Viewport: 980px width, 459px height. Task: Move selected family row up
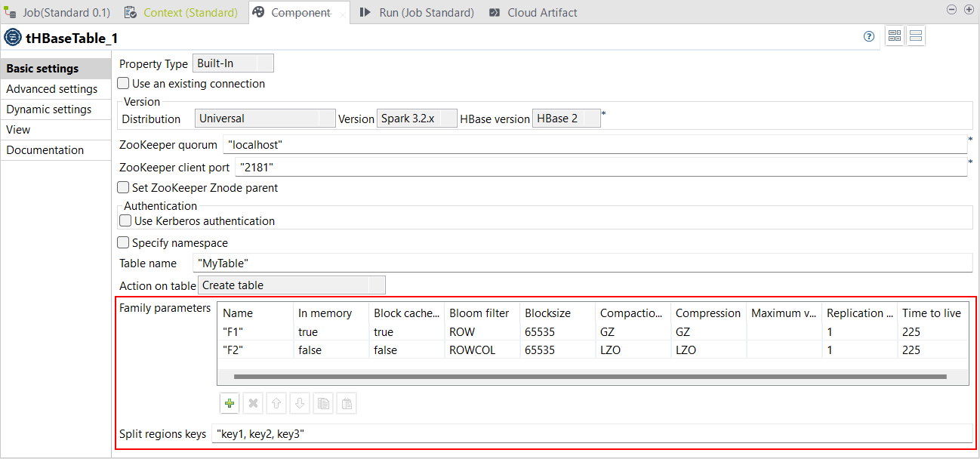pos(276,403)
